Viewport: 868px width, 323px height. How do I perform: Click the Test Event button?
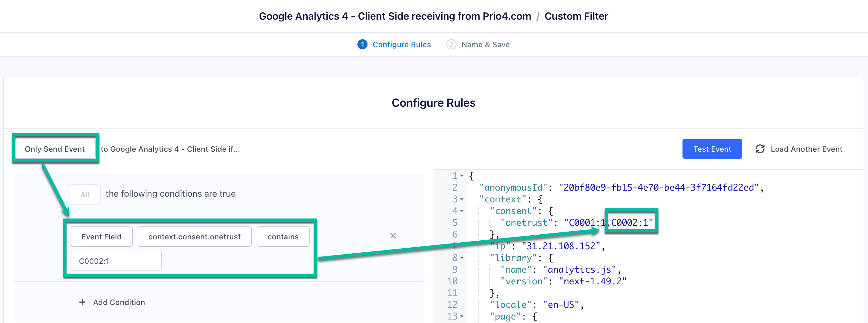712,149
